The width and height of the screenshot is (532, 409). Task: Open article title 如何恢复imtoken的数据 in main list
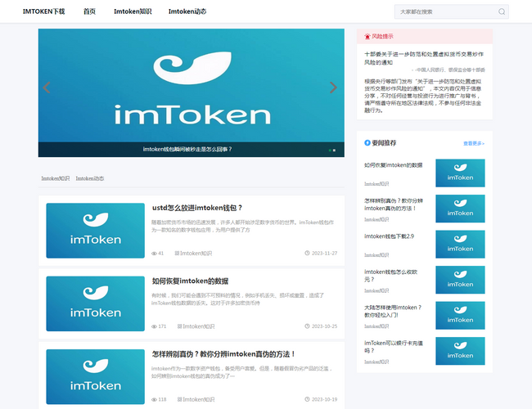(190, 281)
